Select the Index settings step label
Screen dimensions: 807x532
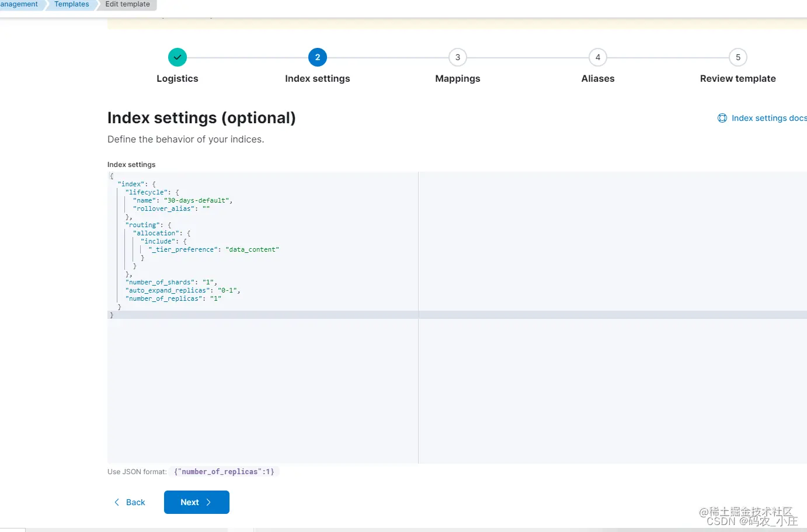(318, 79)
